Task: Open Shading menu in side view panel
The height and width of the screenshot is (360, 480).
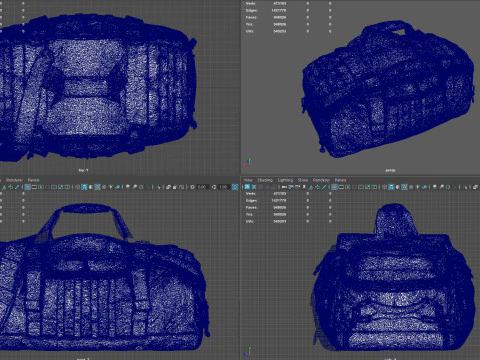Action: pos(265,180)
